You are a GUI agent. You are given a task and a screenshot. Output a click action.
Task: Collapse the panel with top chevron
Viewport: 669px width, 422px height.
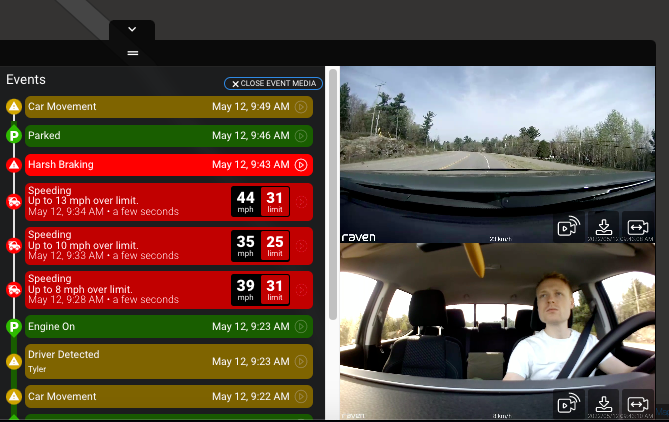click(132, 29)
